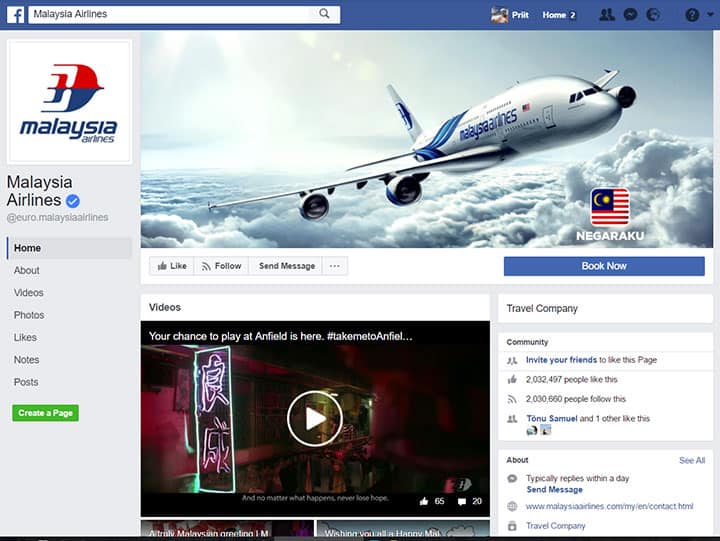Click the search magnifier icon
The width and height of the screenshot is (720, 541).
point(324,14)
